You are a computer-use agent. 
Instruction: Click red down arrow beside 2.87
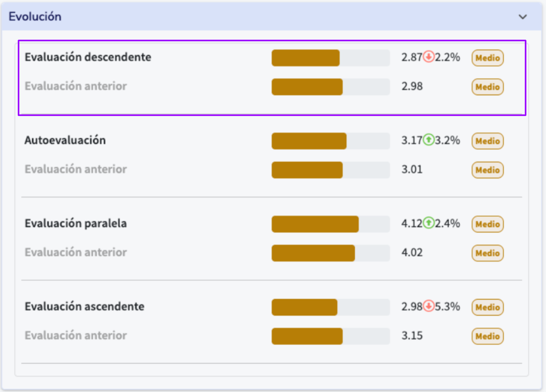429,57
